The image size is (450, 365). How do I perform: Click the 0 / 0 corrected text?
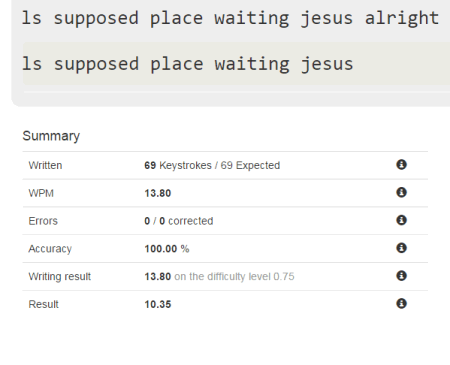click(x=179, y=221)
